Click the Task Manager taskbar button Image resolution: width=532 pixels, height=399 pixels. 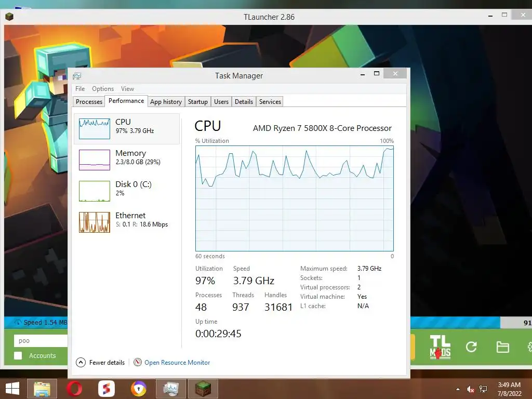[x=170, y=389]
